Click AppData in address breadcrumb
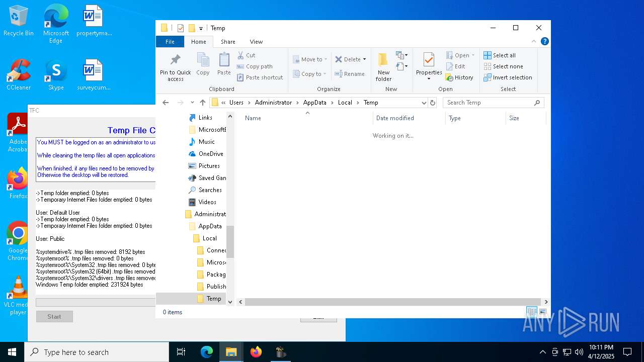This screenshot has width=644, height=362. click(314, 103)
